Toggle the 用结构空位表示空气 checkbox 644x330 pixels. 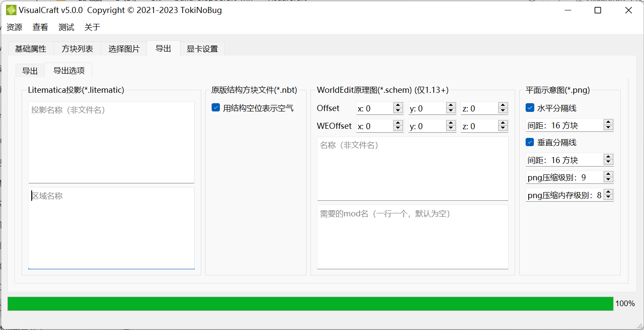[x=216, y=108]
